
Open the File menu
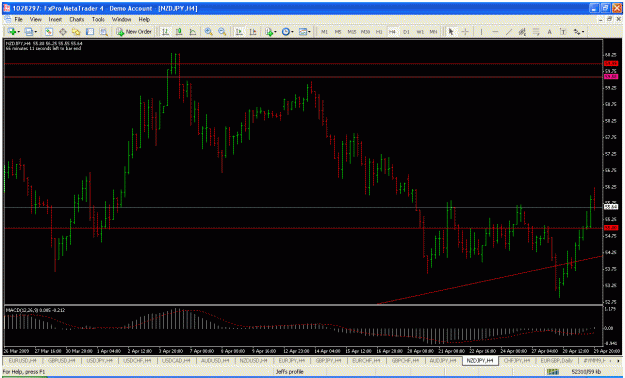tap(19, 19)
